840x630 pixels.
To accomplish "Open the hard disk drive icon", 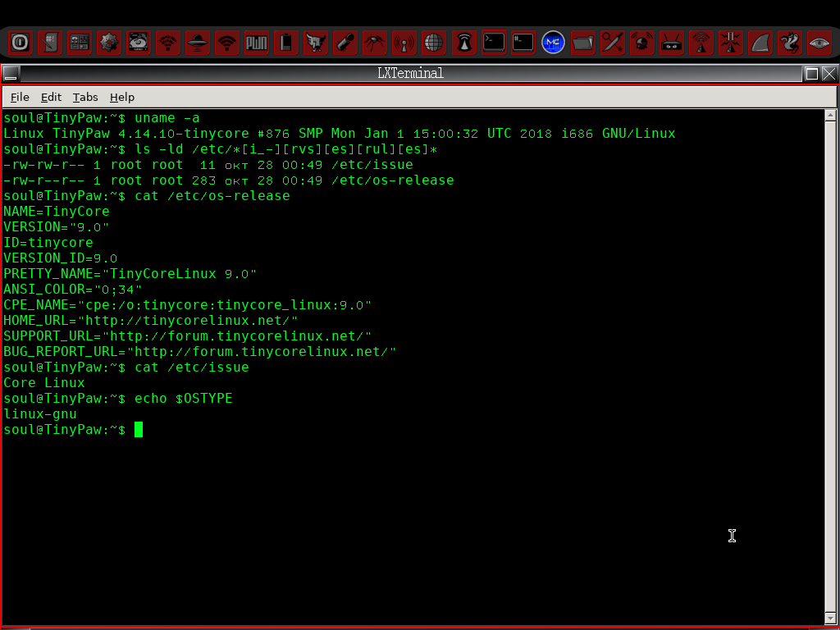I will (139, 43).
